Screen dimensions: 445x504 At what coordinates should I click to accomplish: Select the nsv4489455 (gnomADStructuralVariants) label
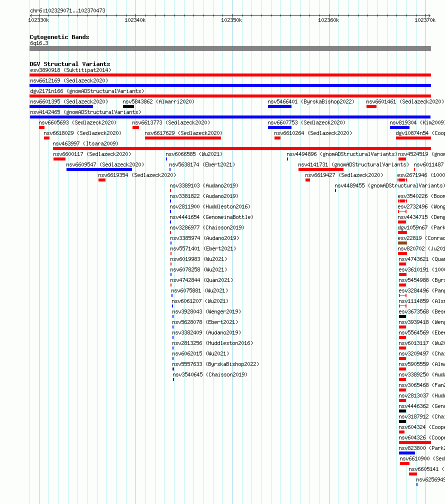[x=389, y=186]
